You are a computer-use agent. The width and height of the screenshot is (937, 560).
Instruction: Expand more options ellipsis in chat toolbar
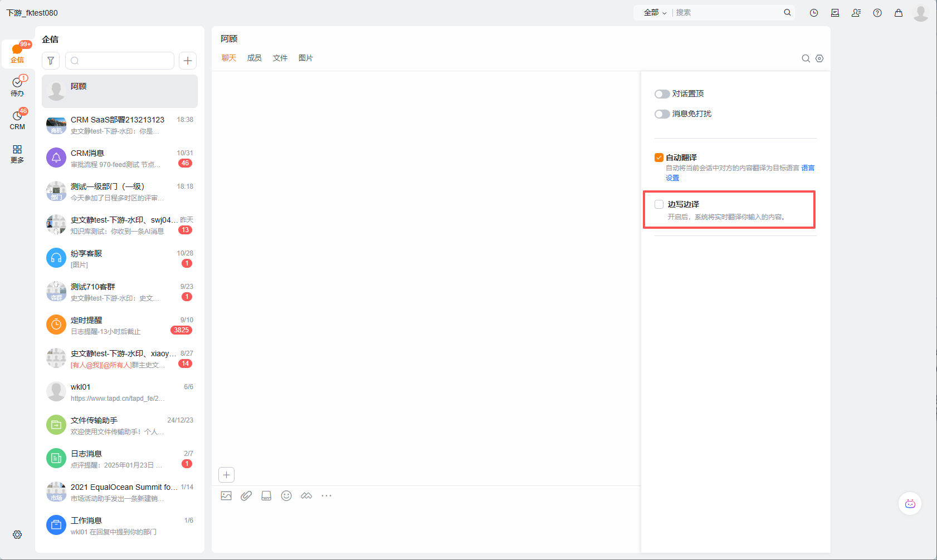[326, 496]
